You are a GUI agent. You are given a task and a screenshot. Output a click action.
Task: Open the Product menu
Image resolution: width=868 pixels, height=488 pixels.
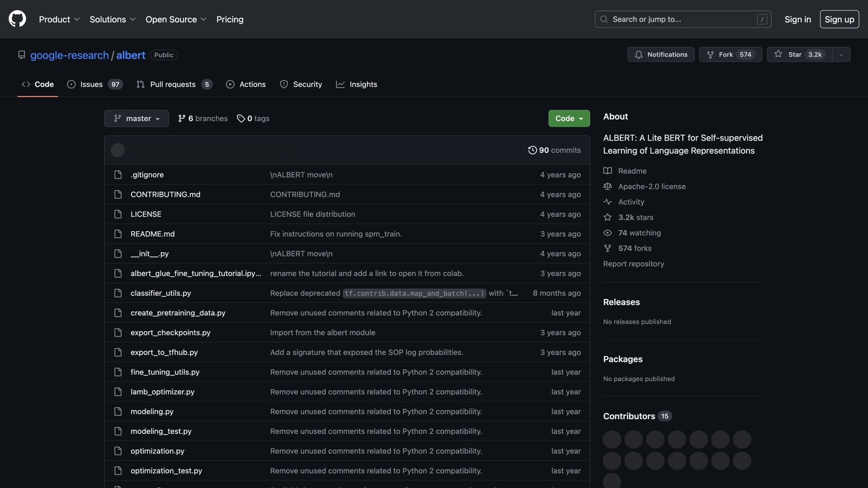[x=59, y=19]
